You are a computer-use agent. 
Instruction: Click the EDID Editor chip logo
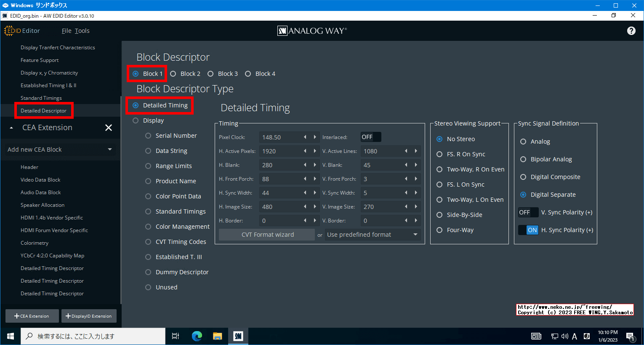(x=9, y=31)
